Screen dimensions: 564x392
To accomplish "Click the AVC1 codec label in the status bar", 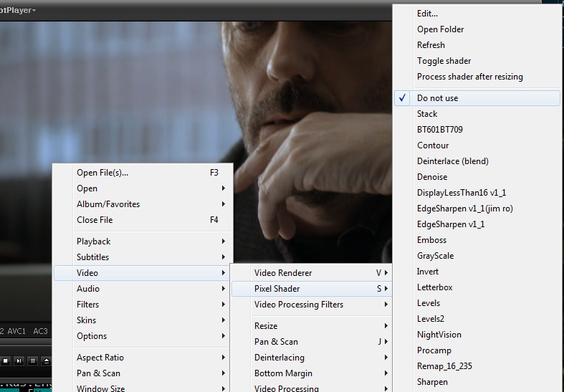I will 16,331.
